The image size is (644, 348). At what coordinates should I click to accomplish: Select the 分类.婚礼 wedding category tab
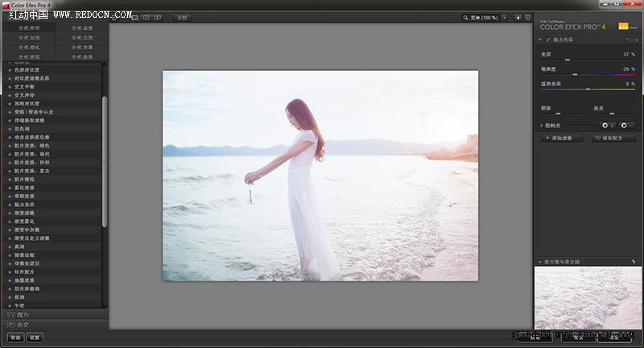coord(29,47)
